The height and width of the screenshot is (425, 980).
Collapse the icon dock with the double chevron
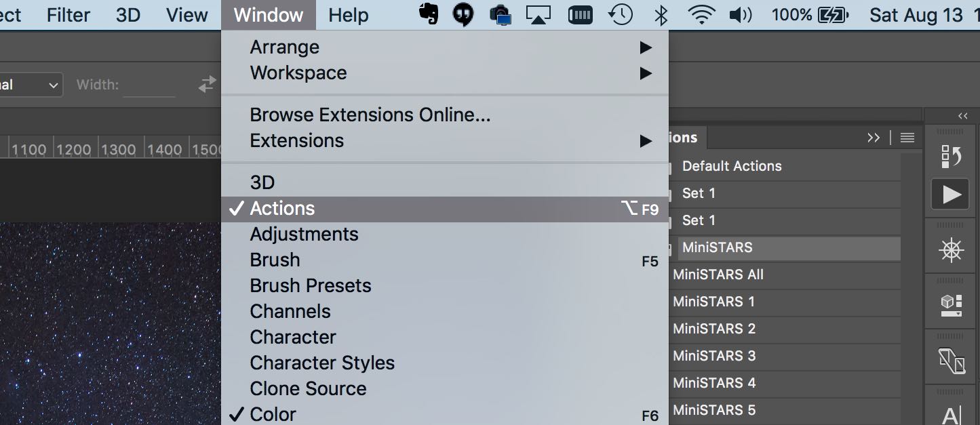coord(963,116)
